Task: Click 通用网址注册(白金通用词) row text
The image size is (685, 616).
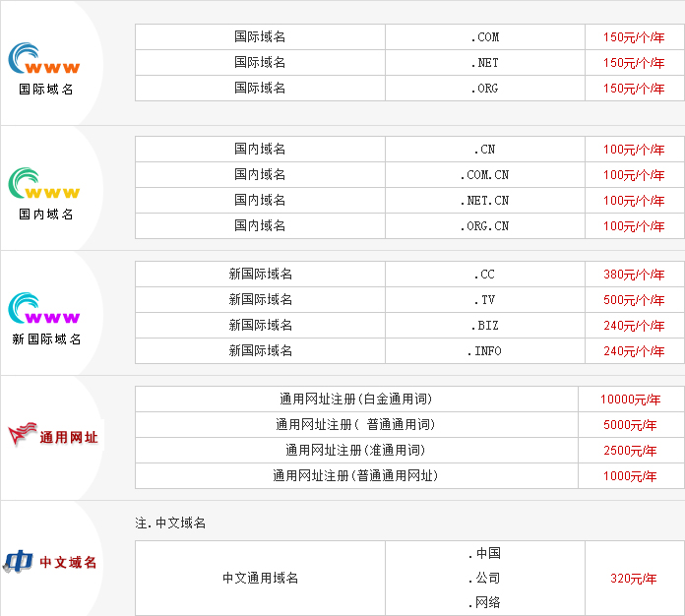Action: pyautogui.click(x=355, y=400)
